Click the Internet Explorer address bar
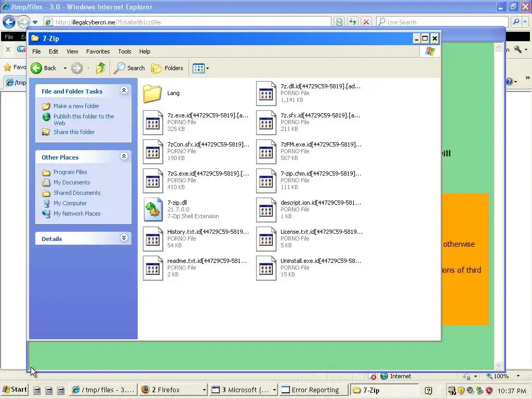 pos(187,22)
